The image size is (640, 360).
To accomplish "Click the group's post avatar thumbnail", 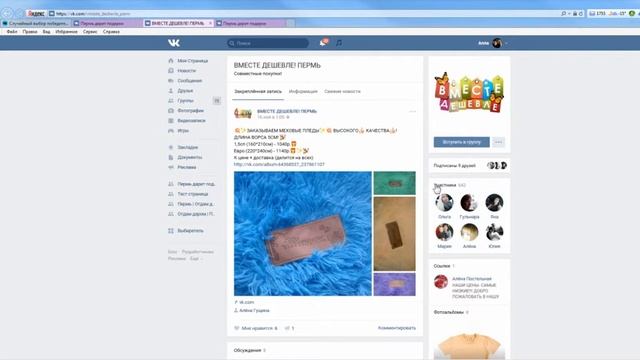I will click(243, 113).
